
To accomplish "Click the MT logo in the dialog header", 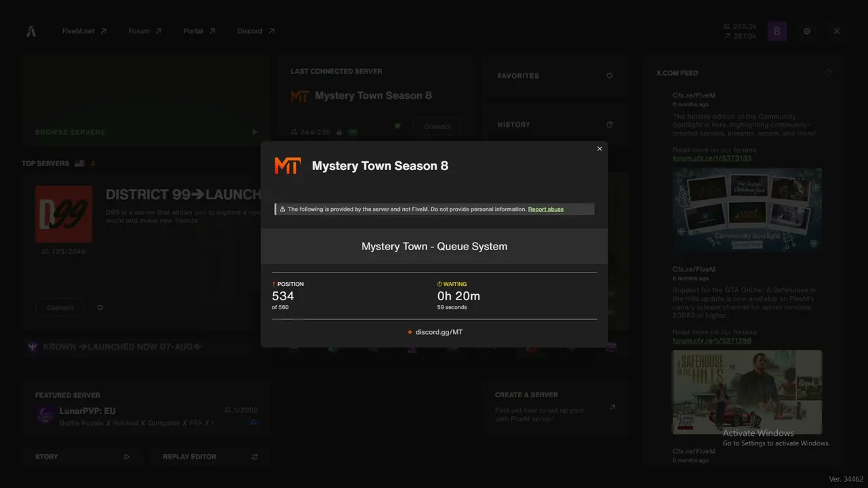I will point(288,165).
